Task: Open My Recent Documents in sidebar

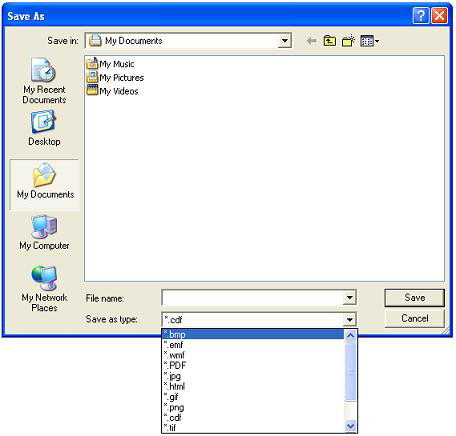Action: tap(44, 80)
